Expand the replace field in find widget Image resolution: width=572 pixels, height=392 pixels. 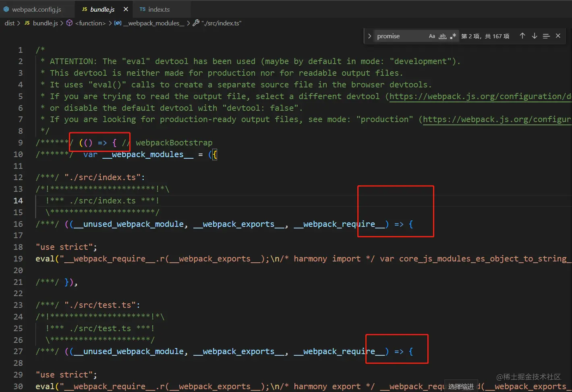tap(369, 36)
